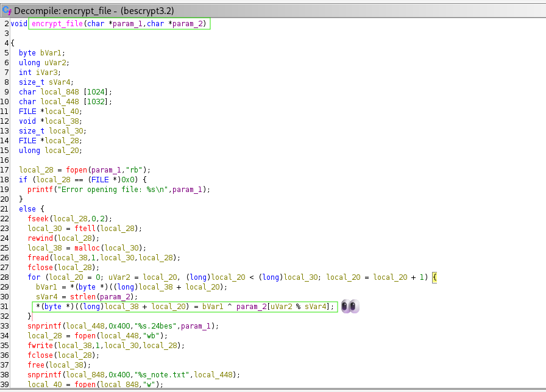546x392 pixels.
Task: Click the 'ulong uVar2;' declaration
Action: [x=44, y=62]
